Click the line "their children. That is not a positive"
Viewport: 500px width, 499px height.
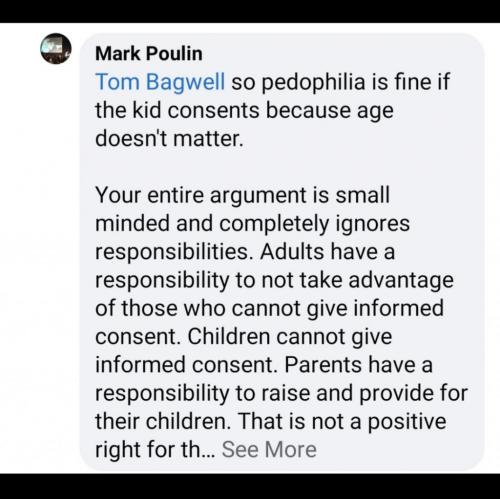pos(271,421)
